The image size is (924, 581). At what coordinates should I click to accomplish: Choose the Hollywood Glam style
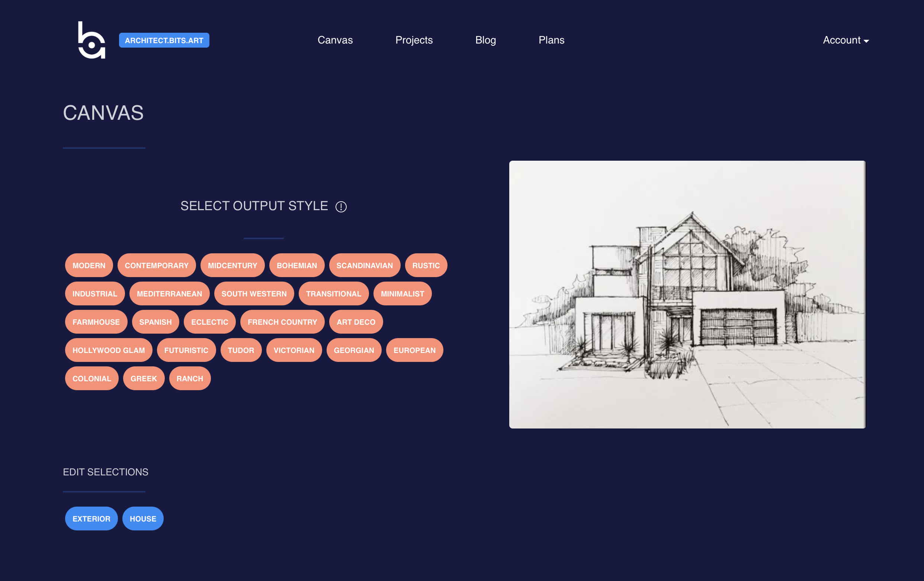[109, 350]
